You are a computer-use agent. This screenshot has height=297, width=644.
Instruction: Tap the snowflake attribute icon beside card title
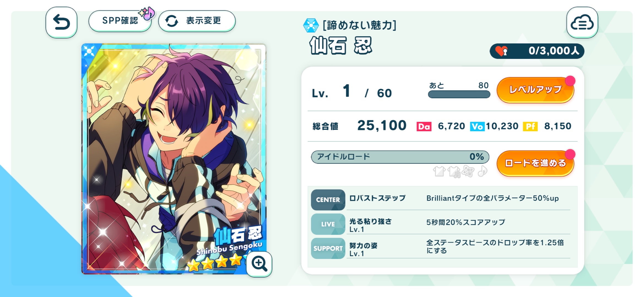[x=311, y=25]
